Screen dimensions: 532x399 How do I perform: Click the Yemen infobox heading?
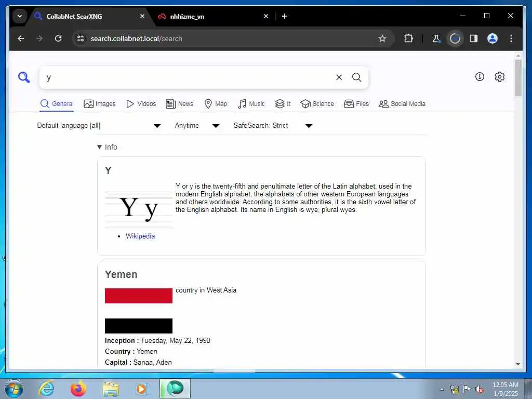point(121,274)
